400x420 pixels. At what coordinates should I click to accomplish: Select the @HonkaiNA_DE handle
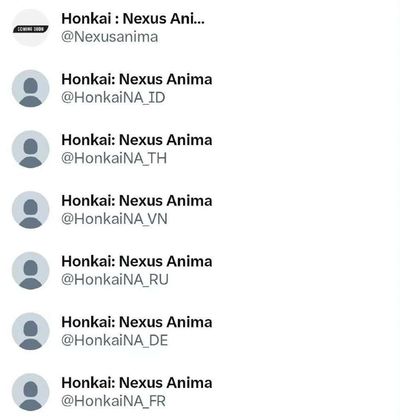[114, 340]
